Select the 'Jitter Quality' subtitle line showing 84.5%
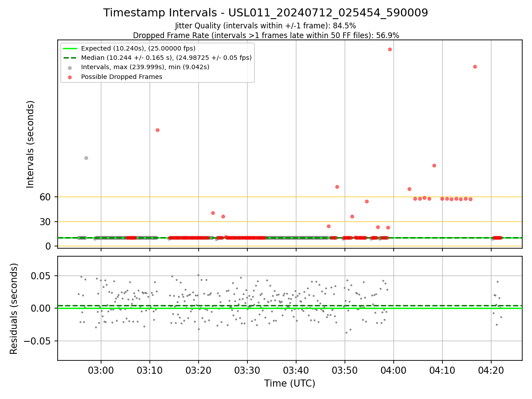The height and width of the screenshot is (399, 532). (x=266, y=26)
